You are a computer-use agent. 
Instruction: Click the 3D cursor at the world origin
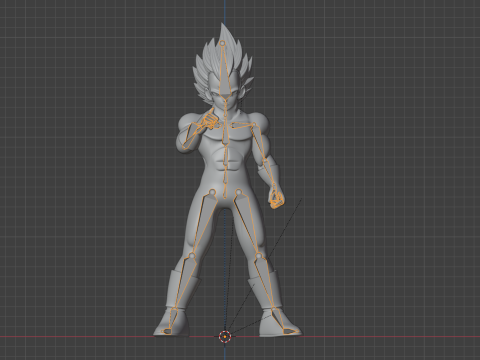click(x=225, y=337)
